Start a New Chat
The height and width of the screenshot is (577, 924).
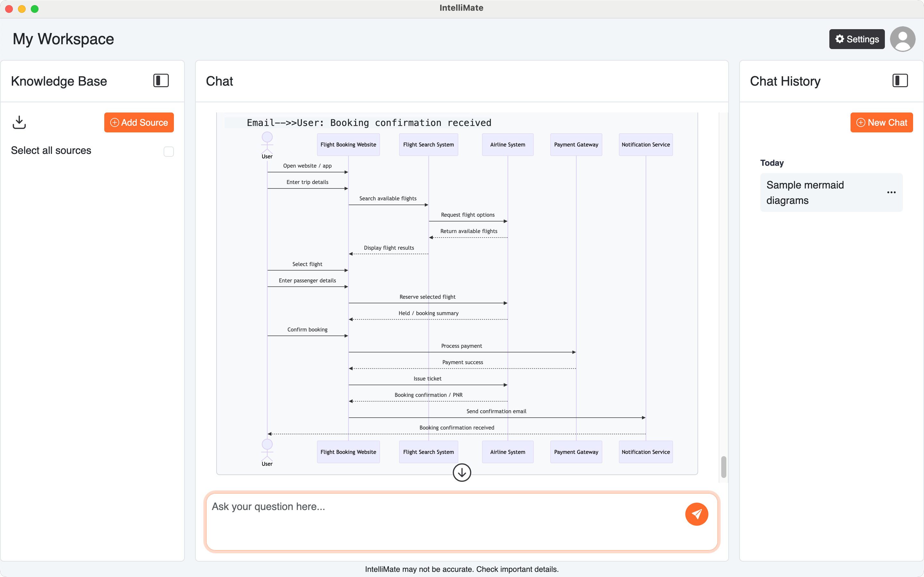(882, 122)
